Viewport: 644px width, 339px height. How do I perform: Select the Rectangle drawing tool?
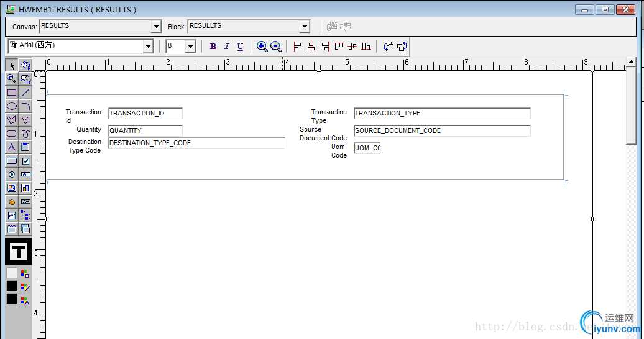click(x=11, y=93)
